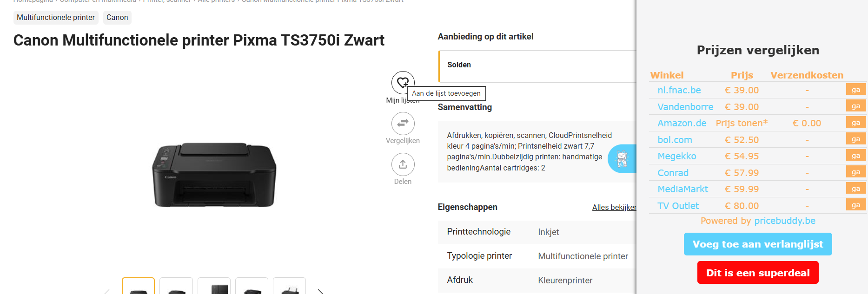Reveal Amazon.de price via Prijs tonen link

click(x=742, y=123)
